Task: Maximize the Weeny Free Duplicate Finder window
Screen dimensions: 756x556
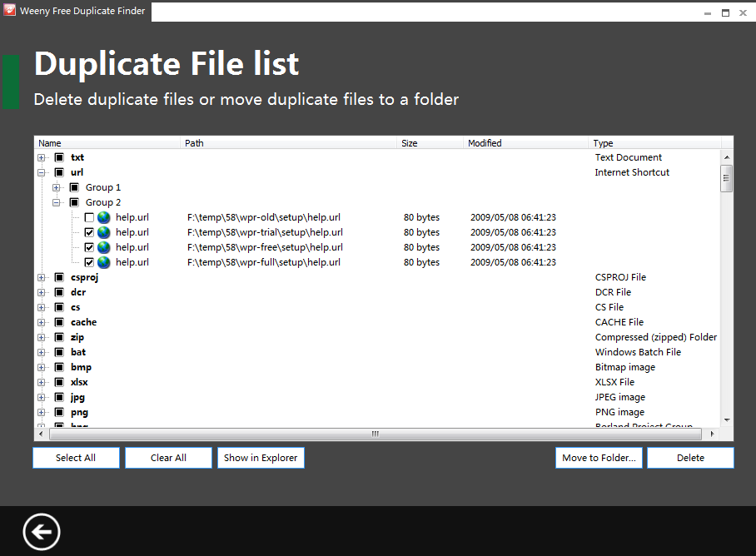Action: pos(725,12)
